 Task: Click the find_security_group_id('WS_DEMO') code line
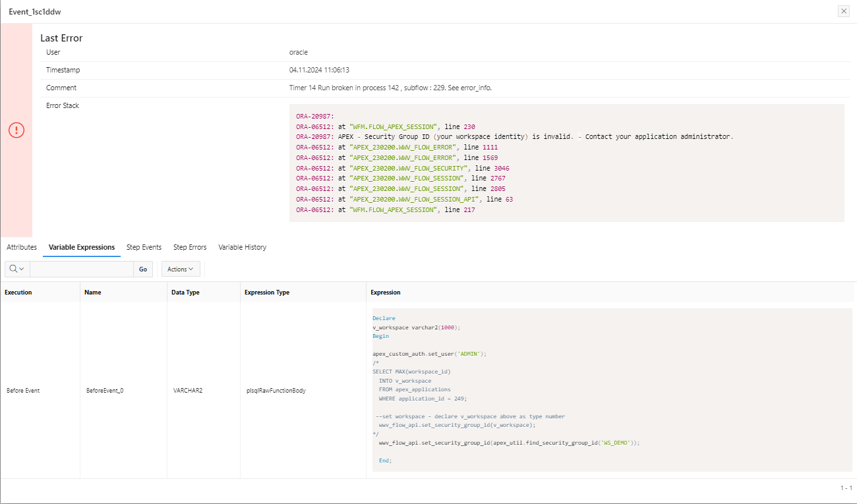tap(510, 443)
